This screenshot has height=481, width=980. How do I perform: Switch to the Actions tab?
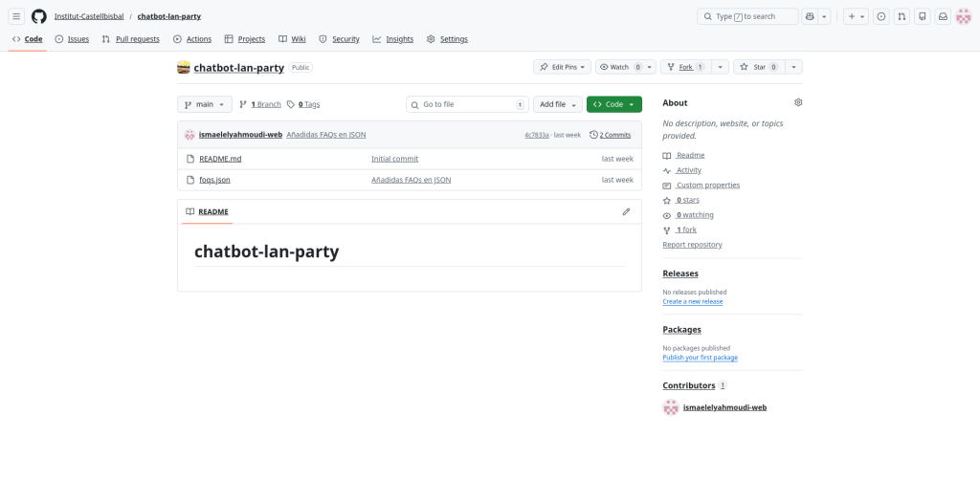click(x=192, y=39)
